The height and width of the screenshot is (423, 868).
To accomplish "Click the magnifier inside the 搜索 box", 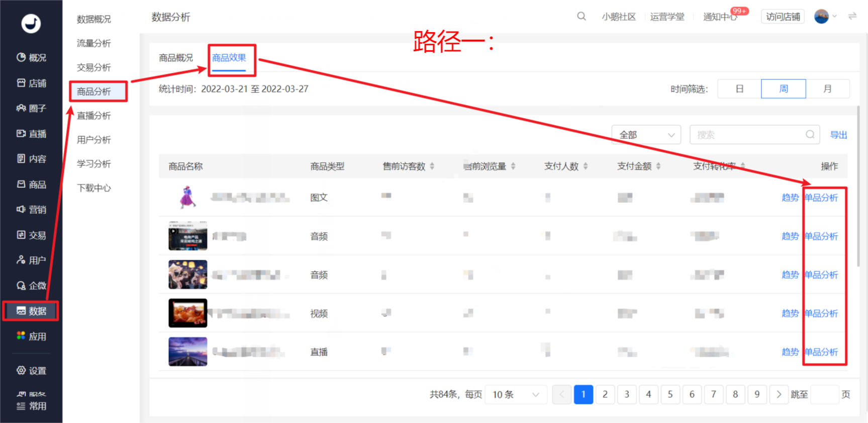I will click(810, 135).
